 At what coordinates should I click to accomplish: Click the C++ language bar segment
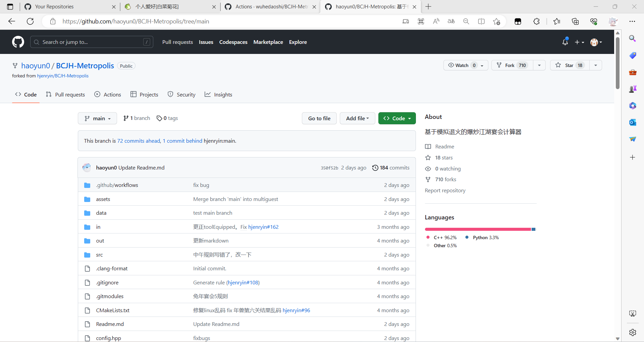478,229
